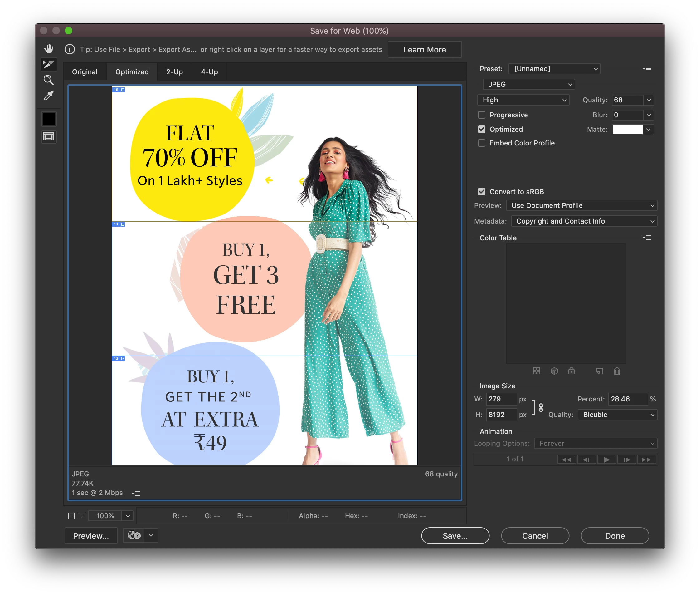Uncheck the Optimized checkbox
The height and width of the screenshot is (595, 700).
click(x=482, y=129)
